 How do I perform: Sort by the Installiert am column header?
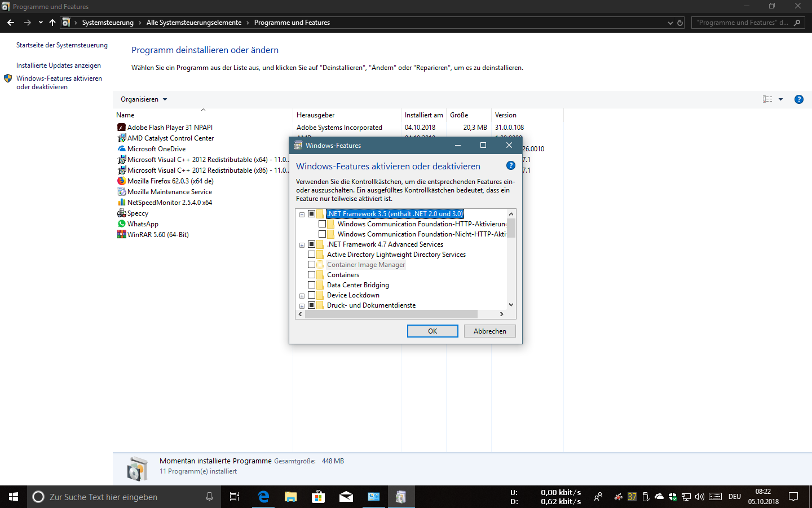[423, 115]
